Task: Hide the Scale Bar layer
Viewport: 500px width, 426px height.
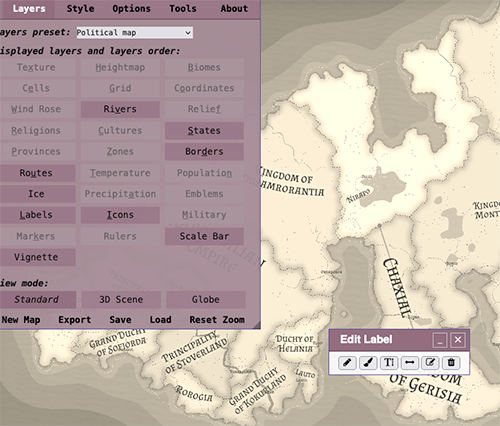Action: tap(204, 236)
